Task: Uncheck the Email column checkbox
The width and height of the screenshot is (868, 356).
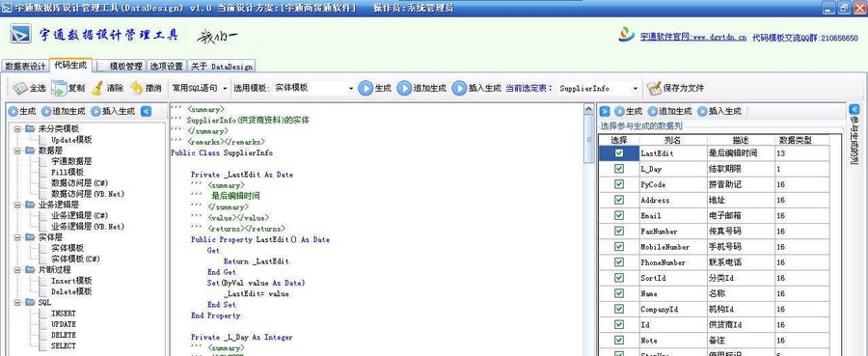Action: [619, 215]
